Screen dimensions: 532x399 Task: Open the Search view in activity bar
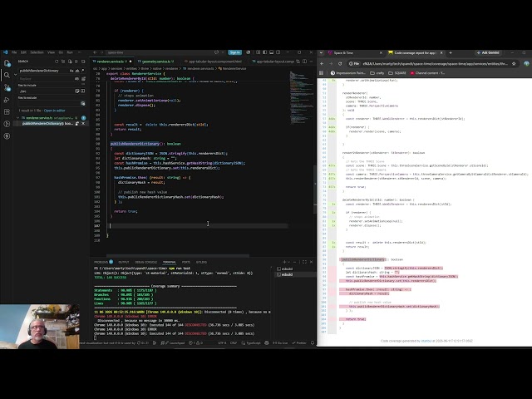[x=7, y=76]
